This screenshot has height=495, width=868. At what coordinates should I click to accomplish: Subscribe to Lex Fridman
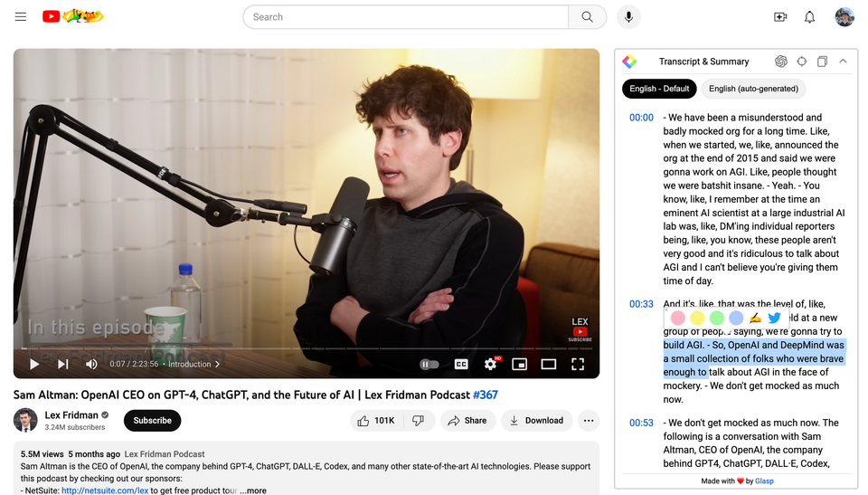coord(152,421)
